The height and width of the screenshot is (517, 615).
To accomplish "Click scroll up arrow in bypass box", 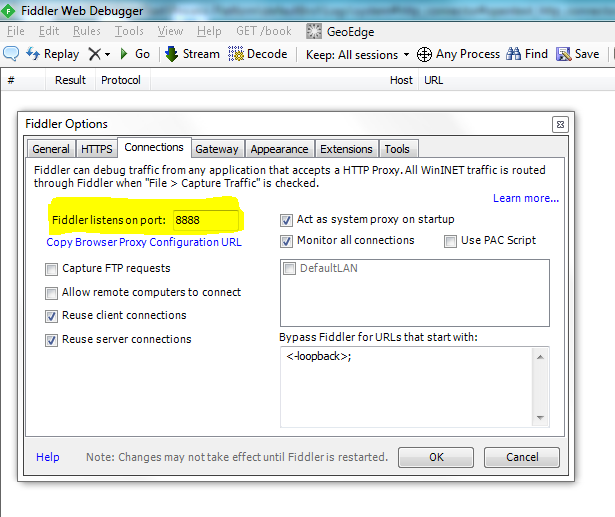I will [x=540, y=357].
